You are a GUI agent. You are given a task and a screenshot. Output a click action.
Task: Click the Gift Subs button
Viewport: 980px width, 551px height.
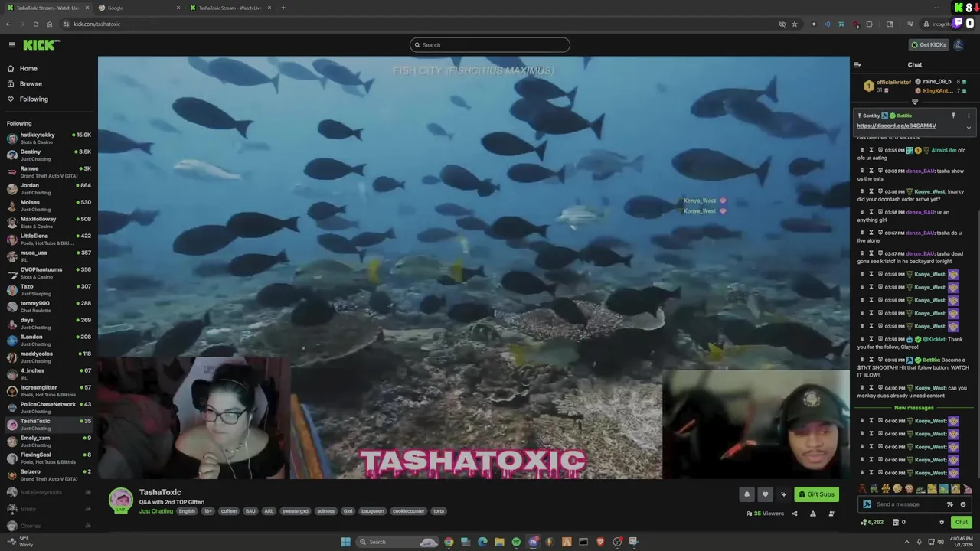tap(816, 494)
